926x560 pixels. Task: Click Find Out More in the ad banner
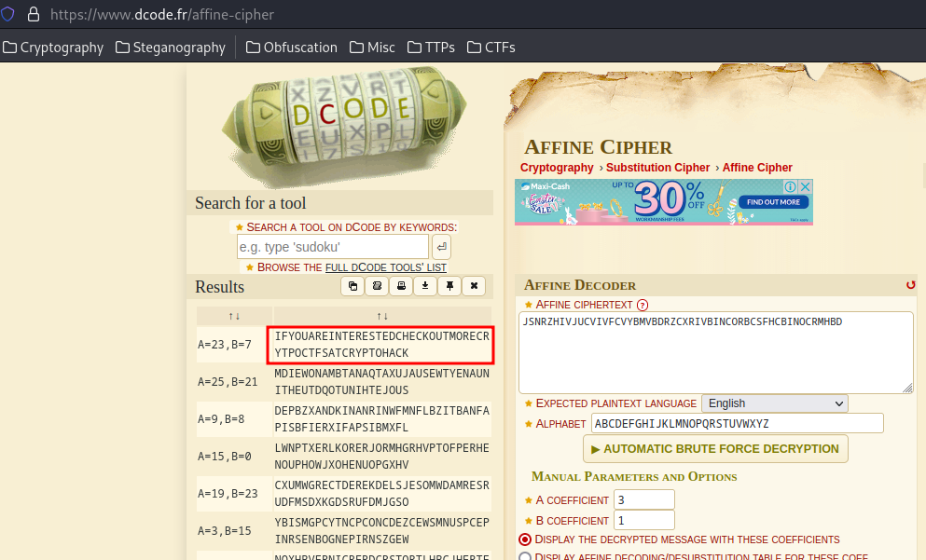click(773, 202)
